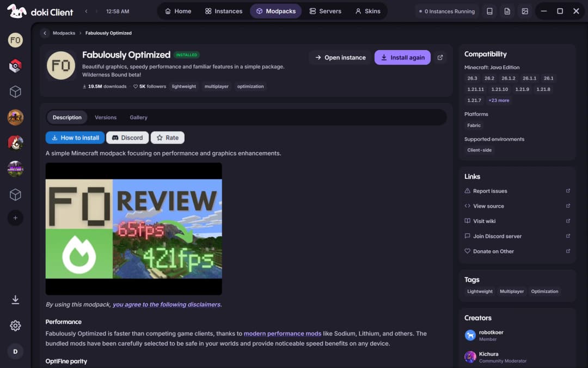The image size is (588, 368).
Task: Click the Open instance button
Action: point(340,57)
